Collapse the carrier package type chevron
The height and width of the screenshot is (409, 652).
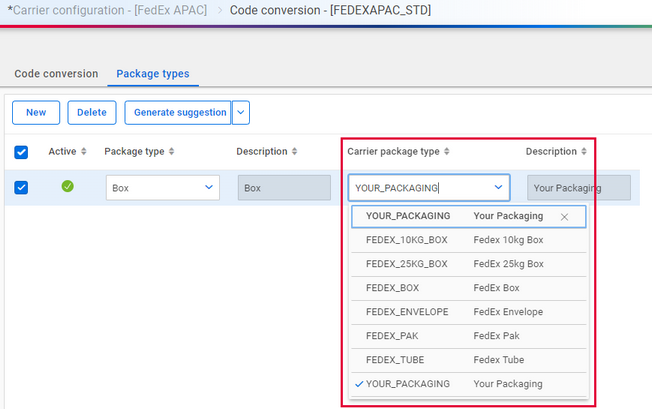coord(498,187)
